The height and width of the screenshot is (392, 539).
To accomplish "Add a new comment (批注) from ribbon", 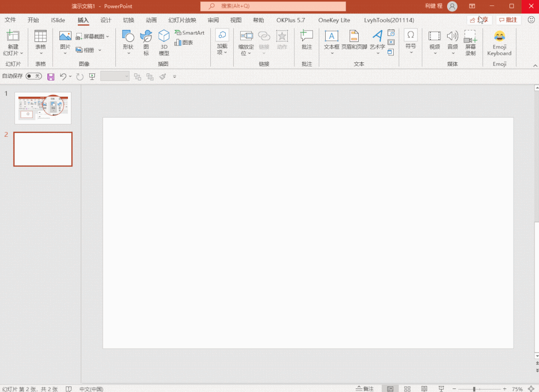I will pyautogui.click(x=307, y=40).
